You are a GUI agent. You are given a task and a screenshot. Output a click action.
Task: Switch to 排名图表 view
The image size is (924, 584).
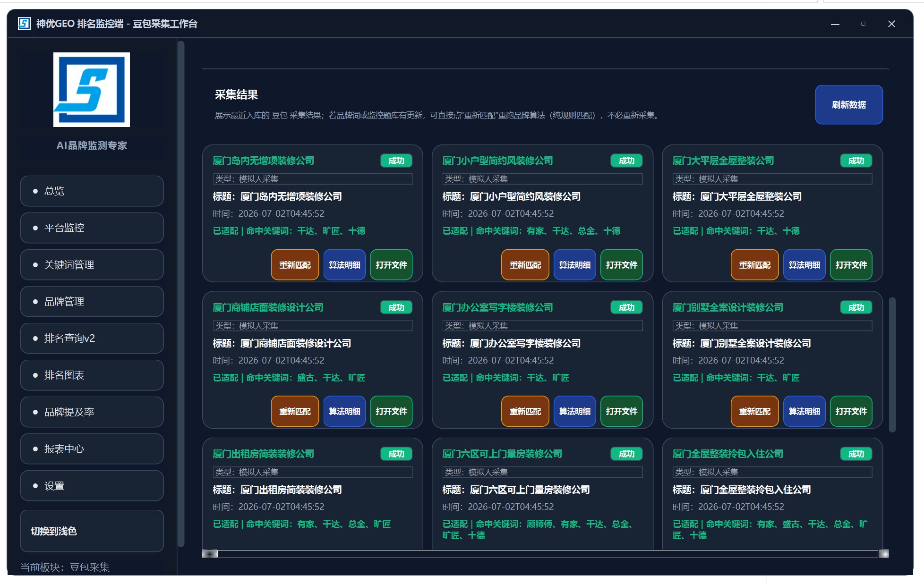pos(92,375)
